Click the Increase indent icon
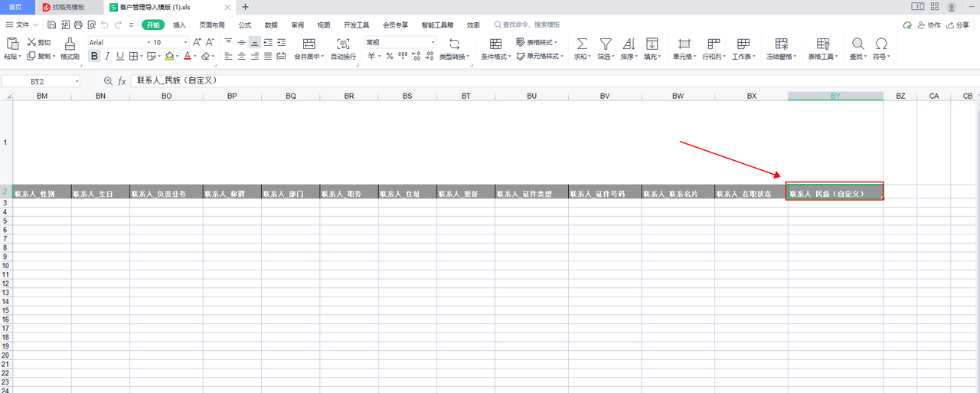The image size is (980, 393). pyautogui.click(x=281, y=42)
